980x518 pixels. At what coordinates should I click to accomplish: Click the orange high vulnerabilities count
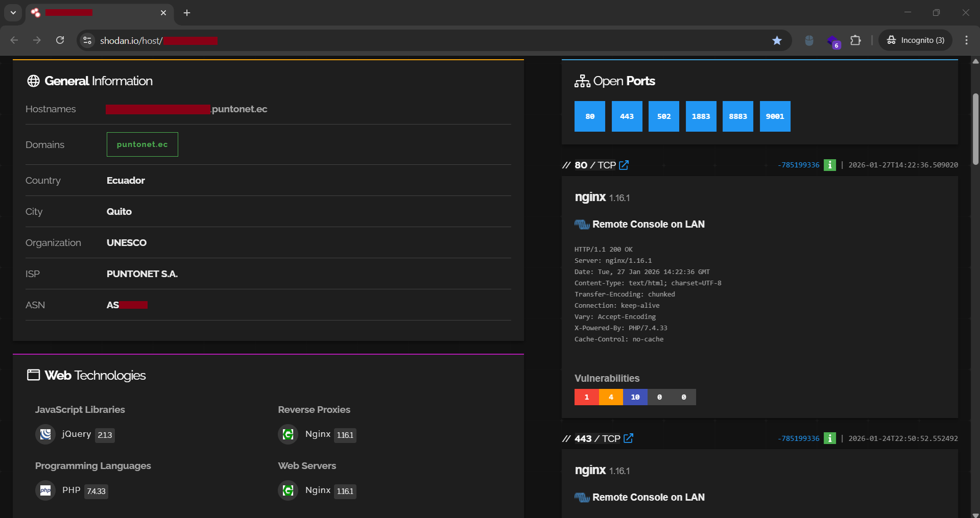(611, 397)
